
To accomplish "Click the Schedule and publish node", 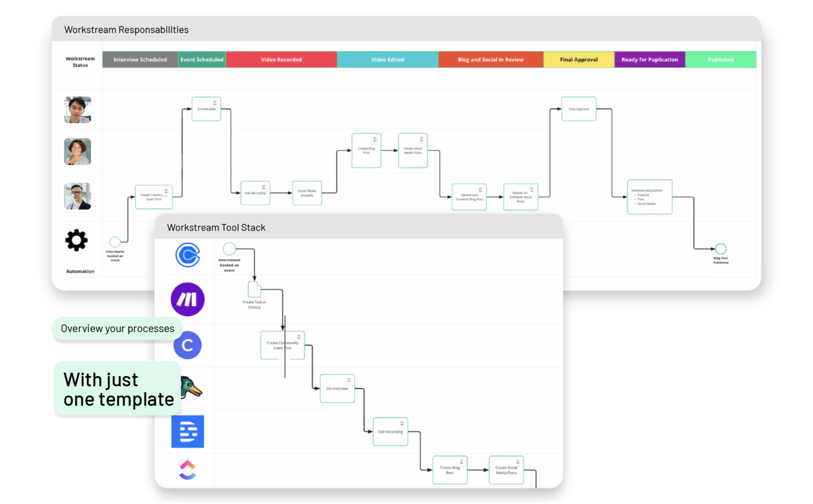I will click(650, 197).
